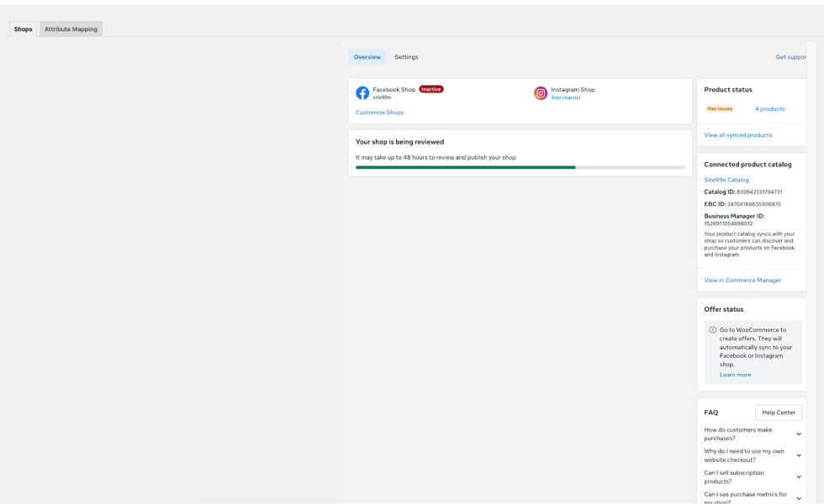Viewport: 824px width, 504px height.
Task: Expand 'Why do I need to use my own website checkout?'
Action: (753, 455)
